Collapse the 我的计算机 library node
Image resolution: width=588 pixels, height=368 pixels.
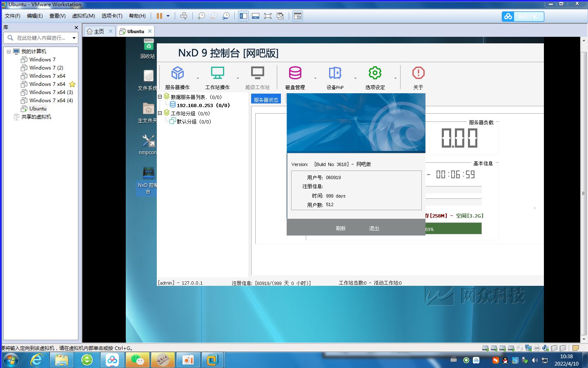pyautogui.click(x=9, y=52)
